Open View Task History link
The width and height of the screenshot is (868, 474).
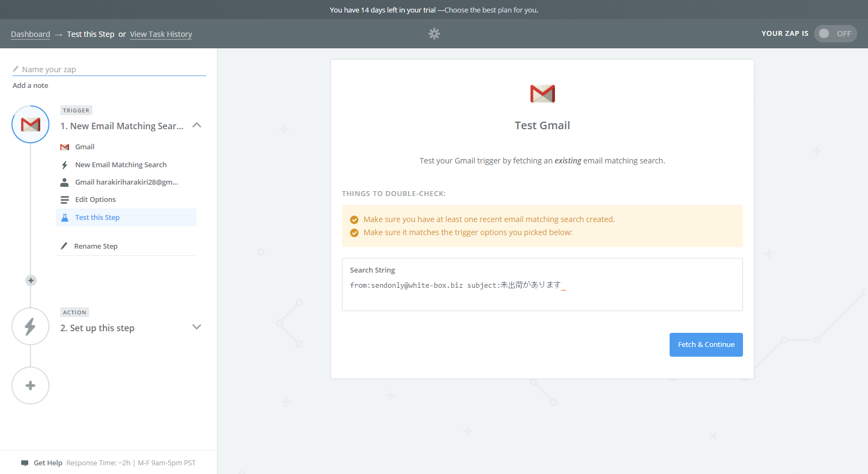coord(161,34)
